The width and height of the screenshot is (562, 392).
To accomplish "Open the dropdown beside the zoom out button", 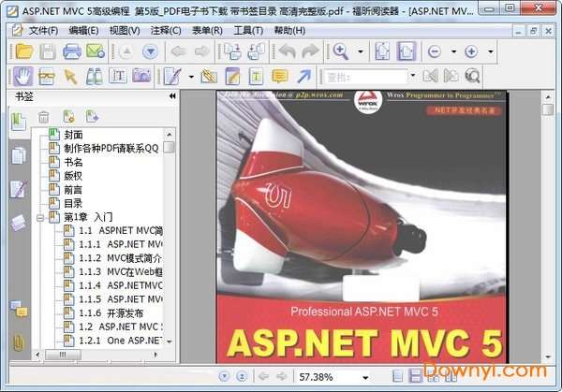I will 453,51.
